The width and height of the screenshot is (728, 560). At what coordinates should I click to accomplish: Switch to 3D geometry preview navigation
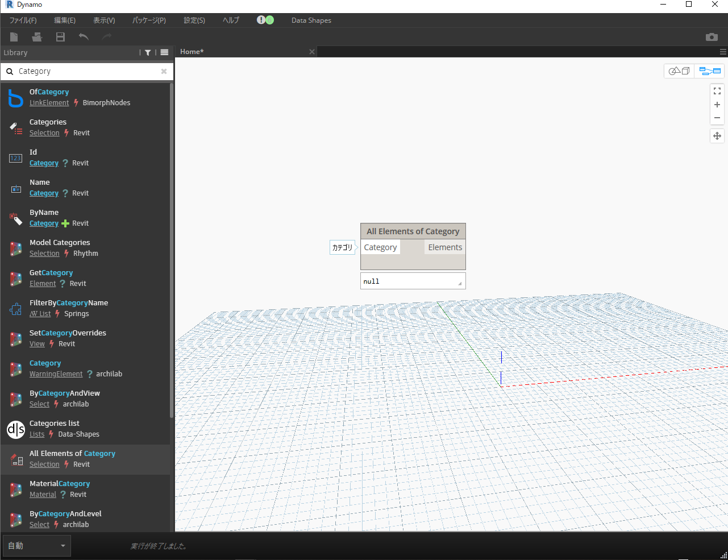pos(679,71)
